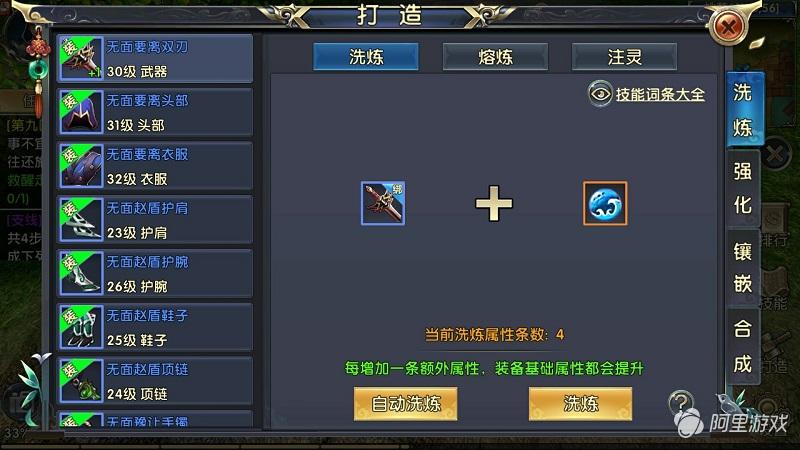The width and height of the screenshot is (800, 450).
Task: Switch to the 注灵 tab
Action: (x=624, y=57)
